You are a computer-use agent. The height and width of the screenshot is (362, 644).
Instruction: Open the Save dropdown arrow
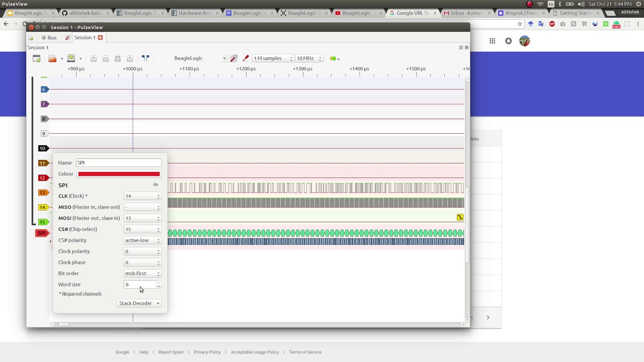click(x=80, y=59)
